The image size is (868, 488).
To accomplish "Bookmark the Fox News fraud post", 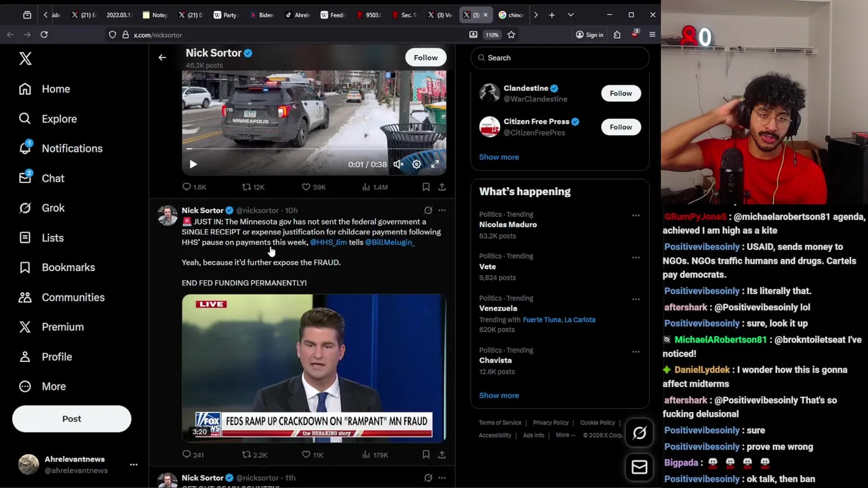I will coord(426,455).
